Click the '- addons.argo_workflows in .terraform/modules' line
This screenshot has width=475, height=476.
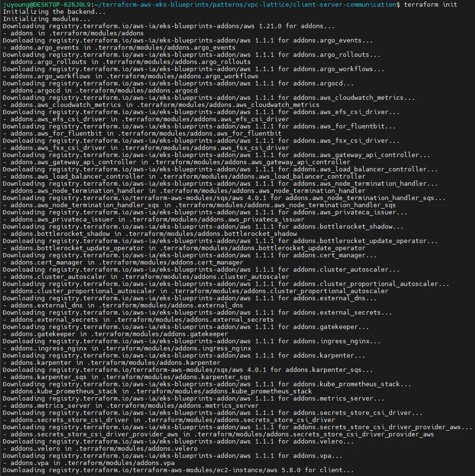tap(130, 76)
